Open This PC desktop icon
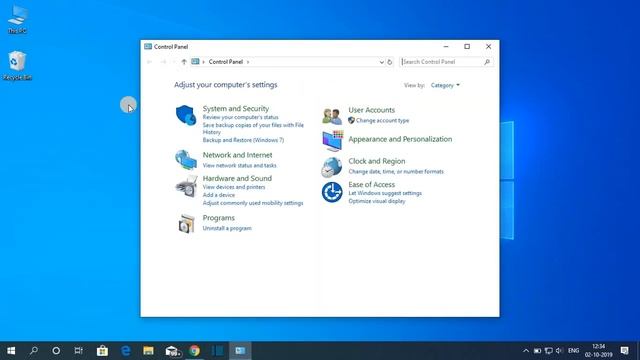Viewport: 640px width, 360px height. [x=17, y=20]
